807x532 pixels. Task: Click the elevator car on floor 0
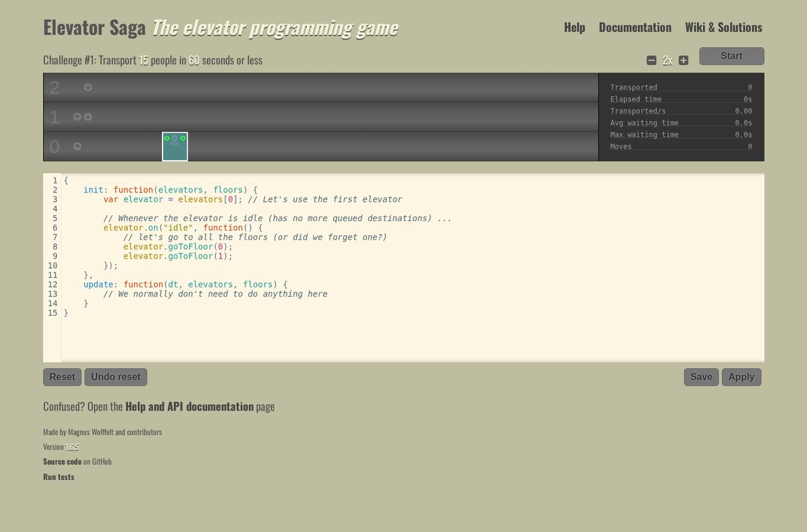tap(175, 146)
